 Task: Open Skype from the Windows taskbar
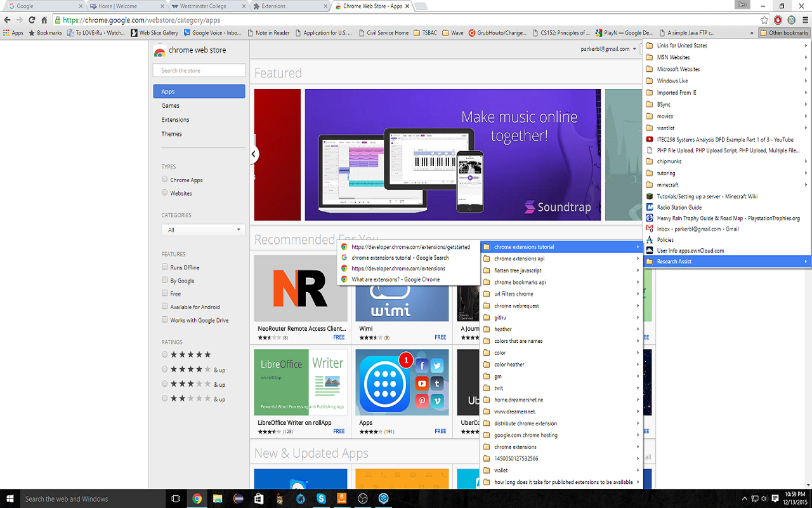click(x=322, y=498)
